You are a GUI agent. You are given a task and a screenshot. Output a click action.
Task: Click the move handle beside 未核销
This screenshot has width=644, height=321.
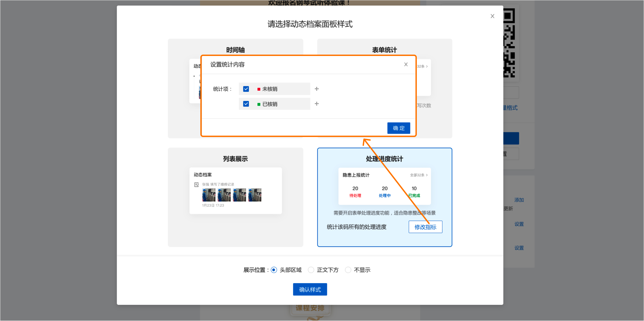pos(316,89)
